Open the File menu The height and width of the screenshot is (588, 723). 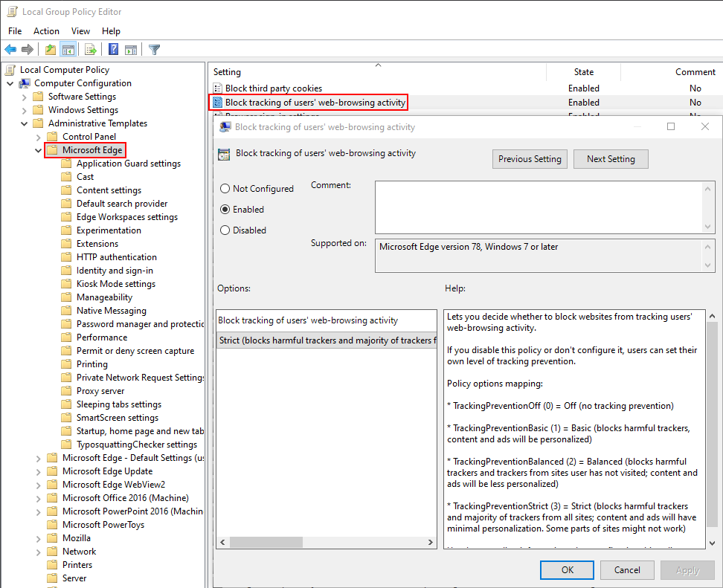pos(15,31)
